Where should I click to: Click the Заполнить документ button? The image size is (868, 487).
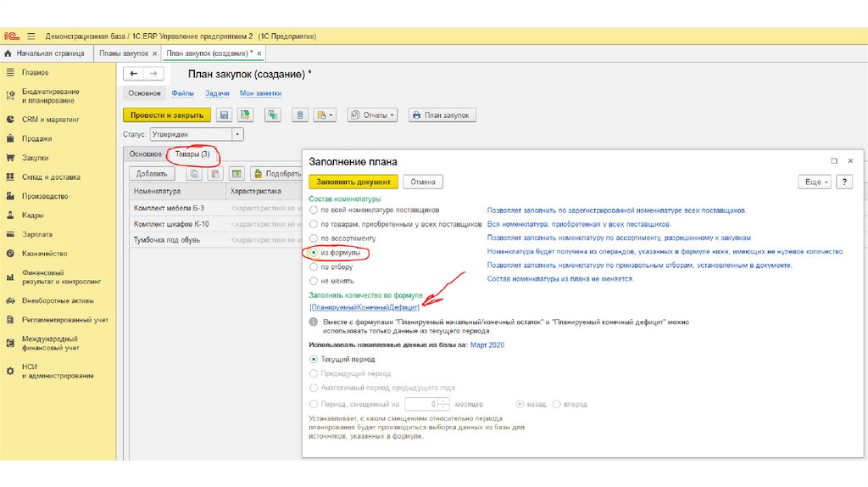pyautogui.click(x=353, y=182)
